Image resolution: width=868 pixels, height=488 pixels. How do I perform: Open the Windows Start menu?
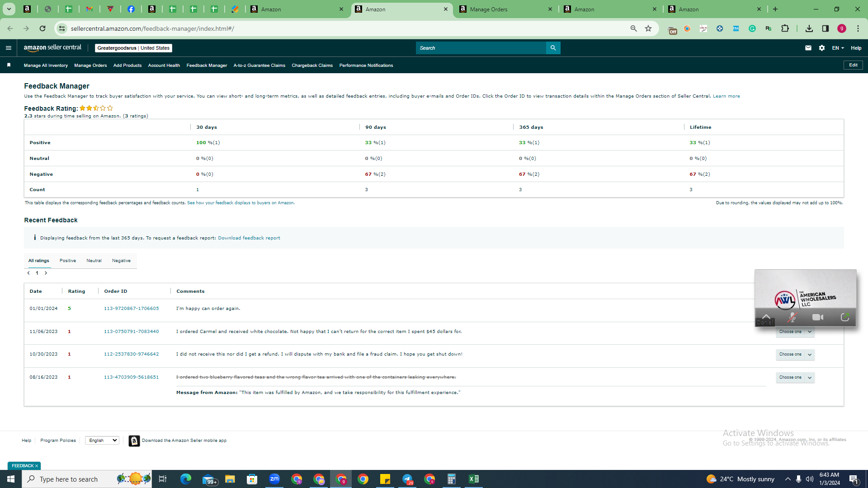tap(11, 479)
